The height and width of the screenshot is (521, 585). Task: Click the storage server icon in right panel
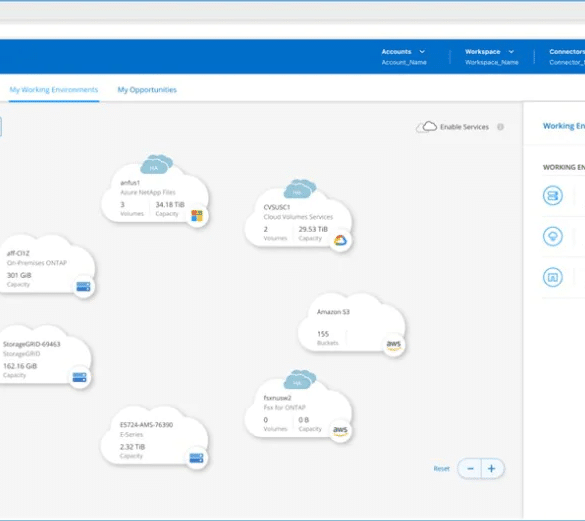[553, 196]
